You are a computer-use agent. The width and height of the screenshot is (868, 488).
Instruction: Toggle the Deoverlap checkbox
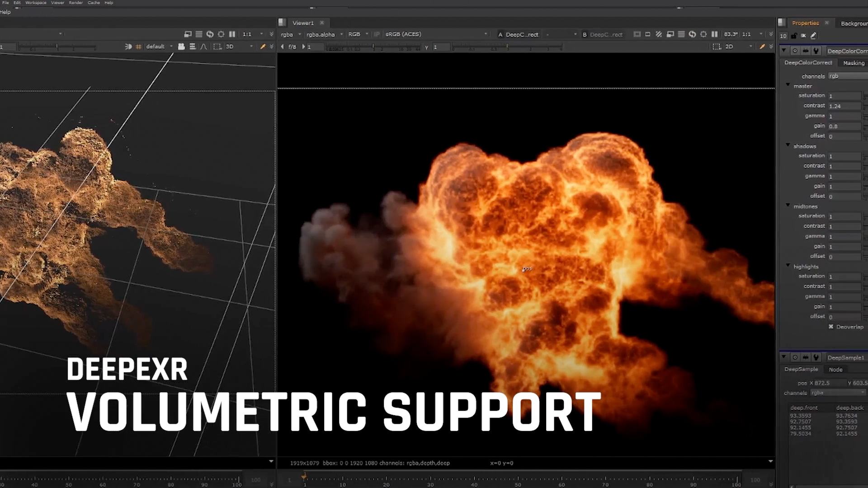click(831, 327)
